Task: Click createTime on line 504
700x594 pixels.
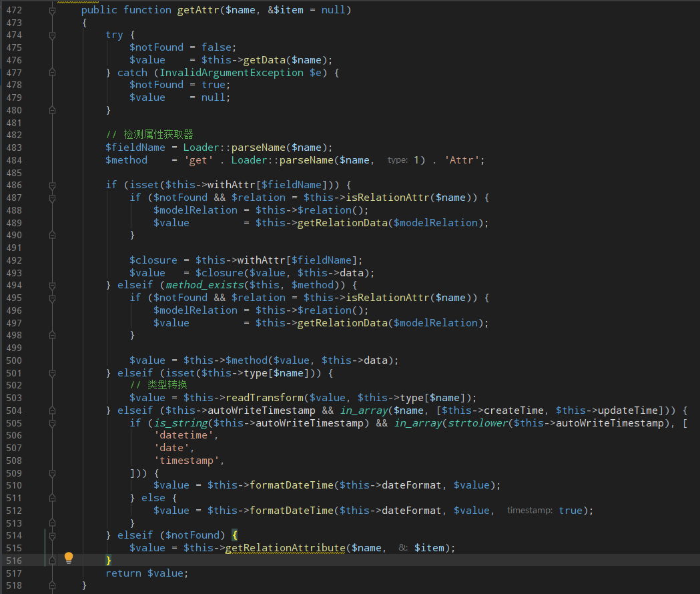Action: click(514, 410)
